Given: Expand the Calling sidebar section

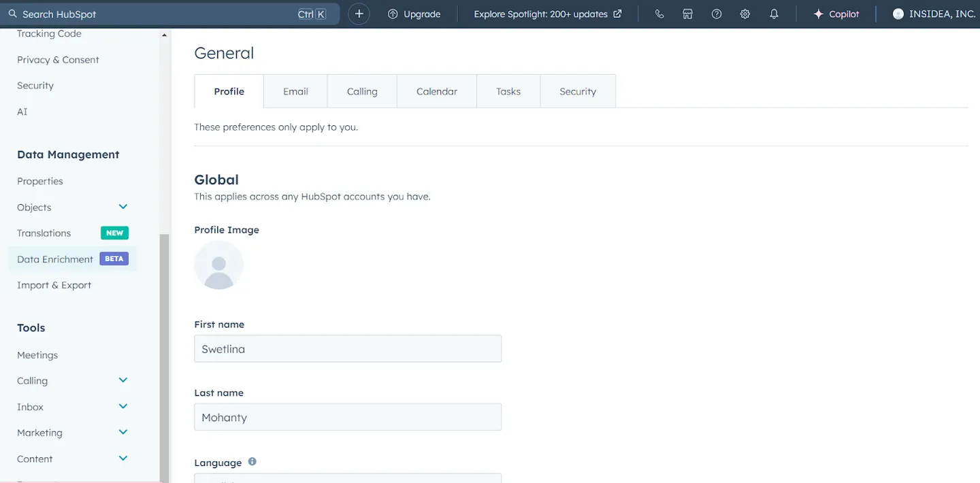Looking at the screenshot, I should pos(122,380).
